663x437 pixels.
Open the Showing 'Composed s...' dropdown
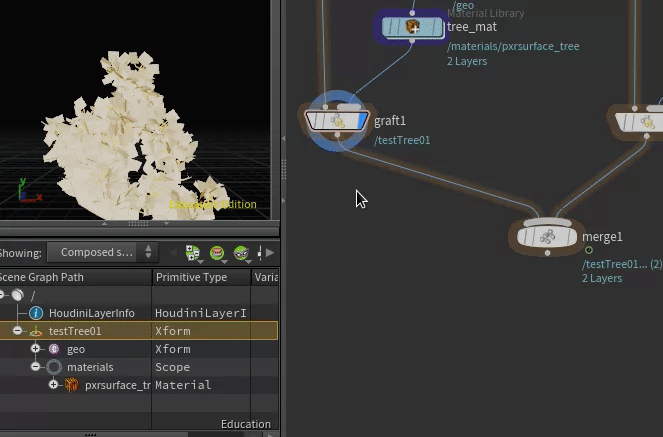tap(101, 252)
